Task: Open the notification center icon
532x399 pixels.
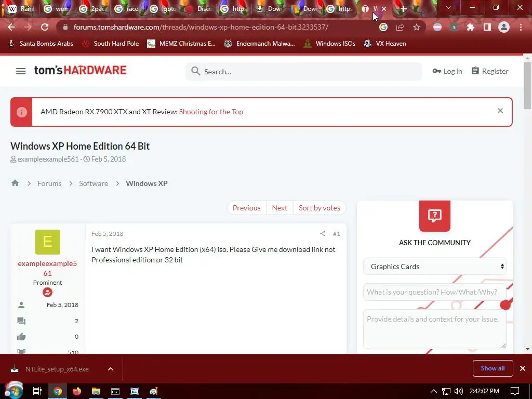Action: click(x=515, y=391)
